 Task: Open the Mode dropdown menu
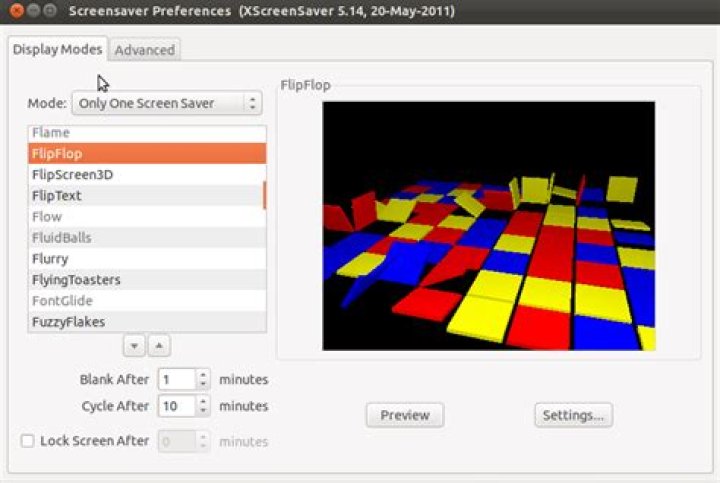(167, 103)
